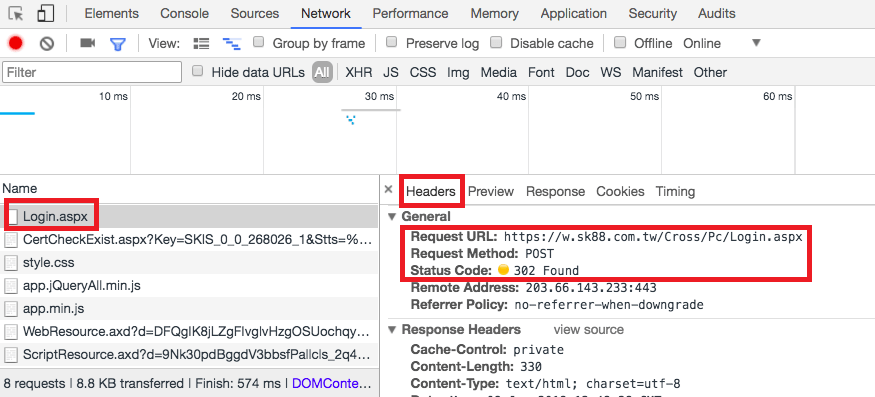
Task: Filter requests by JS
Action: 391,72
